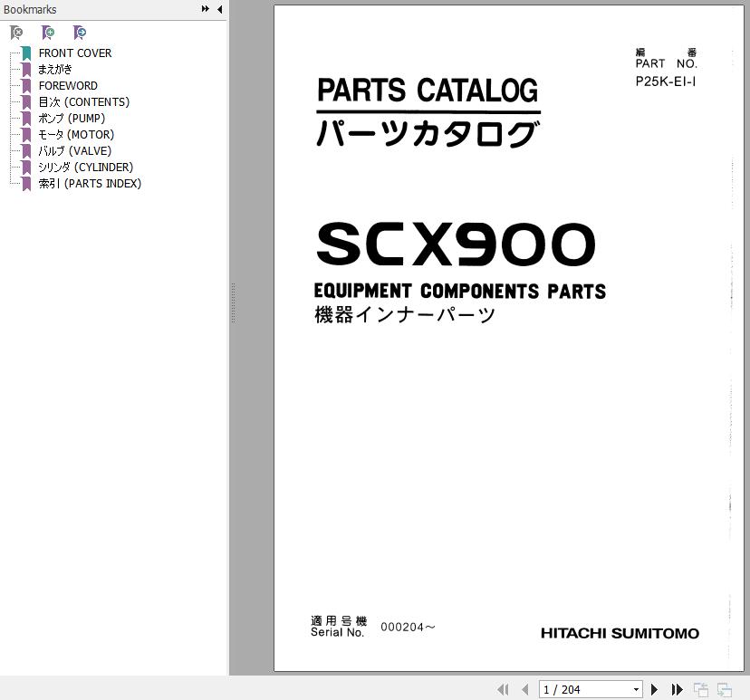Click the next view icon in the status bar

point(724,689)
